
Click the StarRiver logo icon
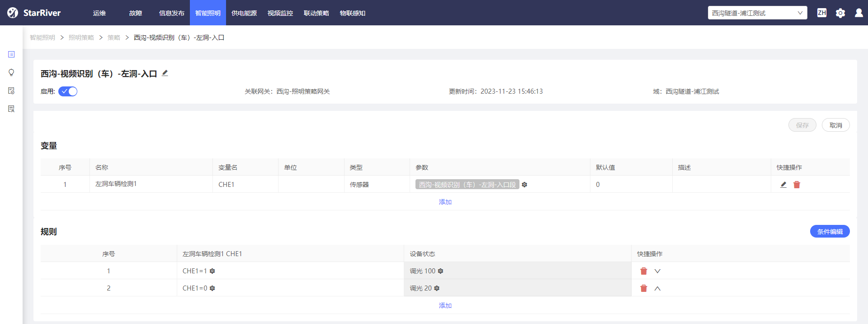pyautogui.click(x=13, y=13)
